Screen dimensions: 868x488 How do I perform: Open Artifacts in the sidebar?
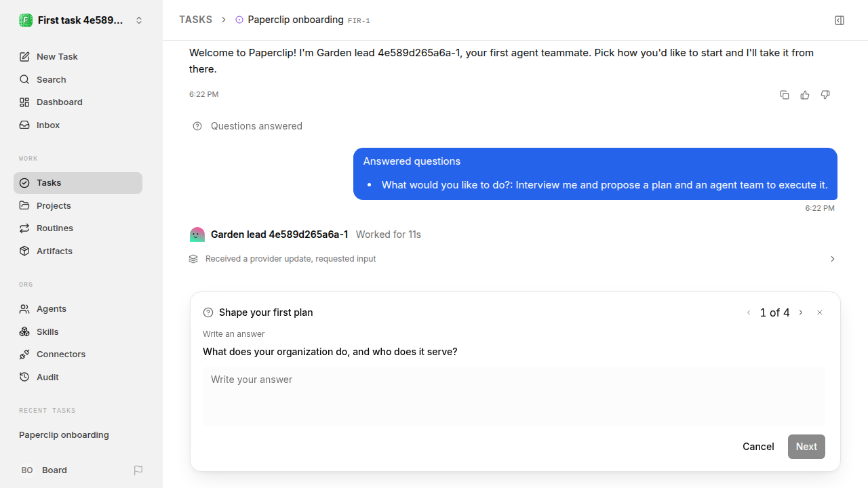tap(78, 251)
